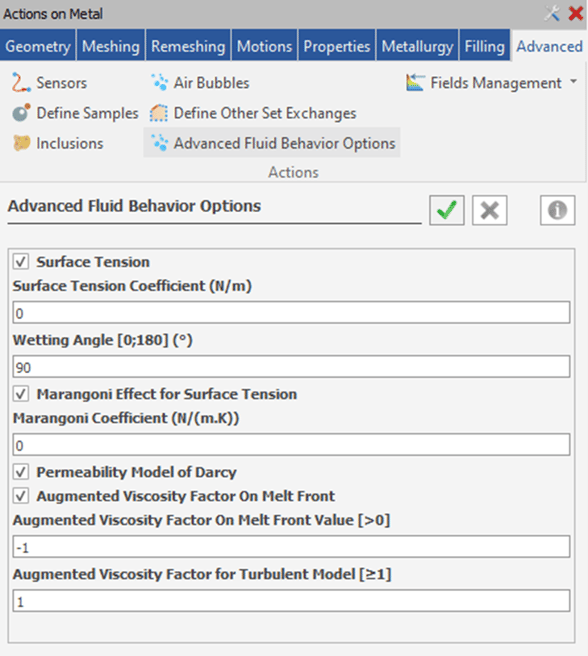Click Define Other Set Exchanges icon
This screenshot has height=656, width=588.
tap(159, 113)
